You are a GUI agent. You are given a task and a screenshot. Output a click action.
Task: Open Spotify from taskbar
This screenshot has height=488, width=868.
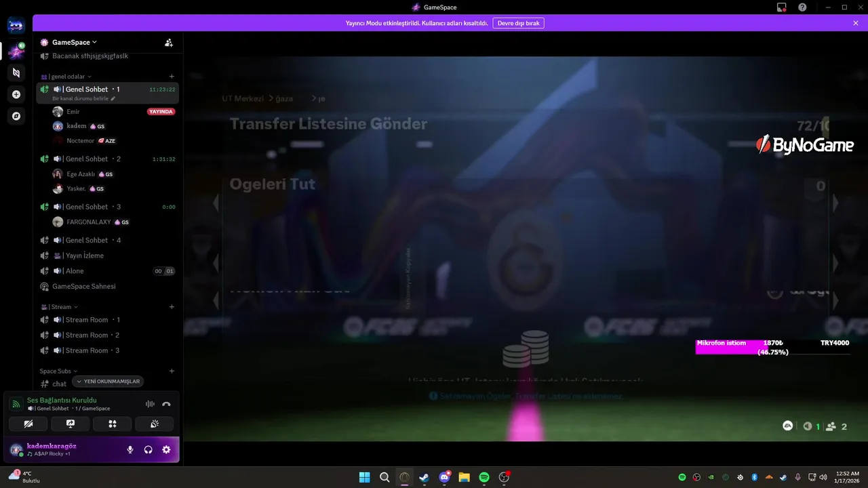pos(484,477)
